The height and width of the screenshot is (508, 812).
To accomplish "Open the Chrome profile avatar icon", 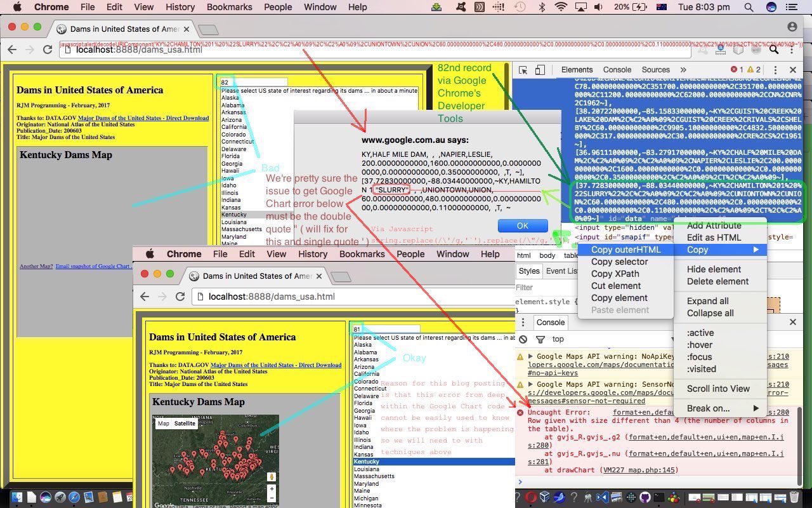I will click(x=792, y=27).
